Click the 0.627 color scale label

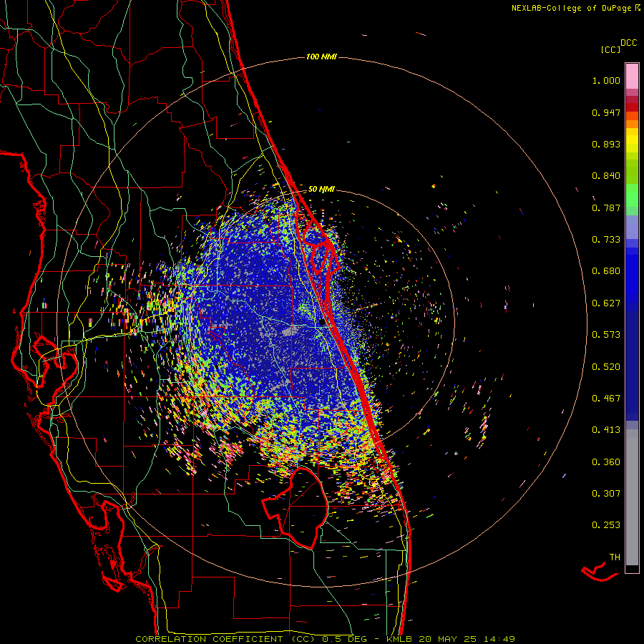606,303
